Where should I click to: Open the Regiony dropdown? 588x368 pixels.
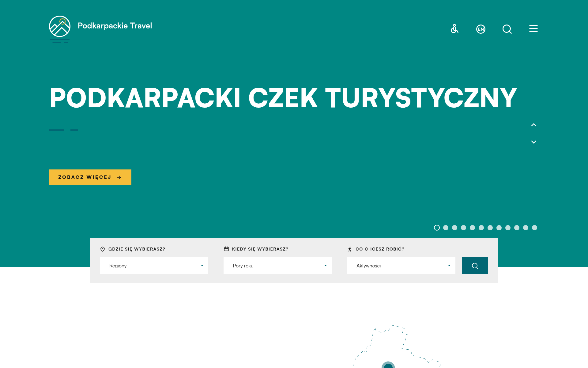(x=154, y=266)
